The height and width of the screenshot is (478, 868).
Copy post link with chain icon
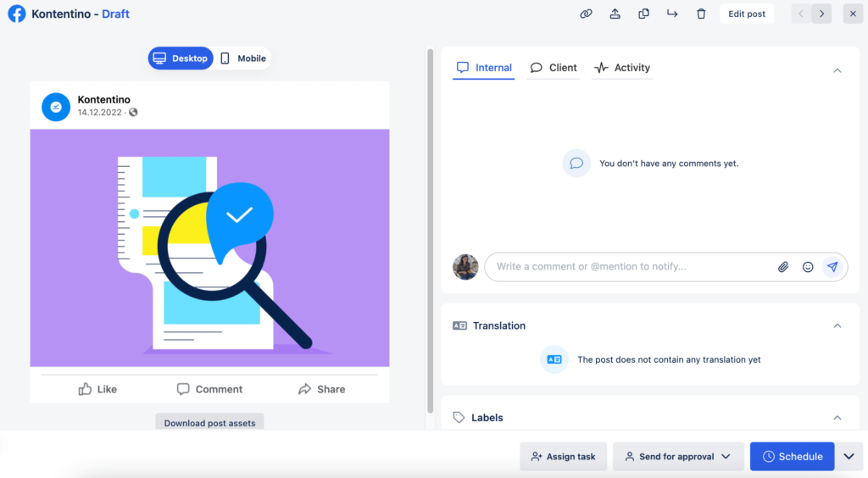[586, 14]
